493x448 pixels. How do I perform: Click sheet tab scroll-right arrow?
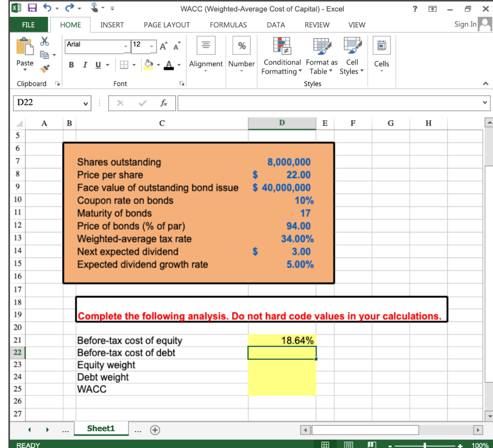pyautogui.click(x=48, y=429)
